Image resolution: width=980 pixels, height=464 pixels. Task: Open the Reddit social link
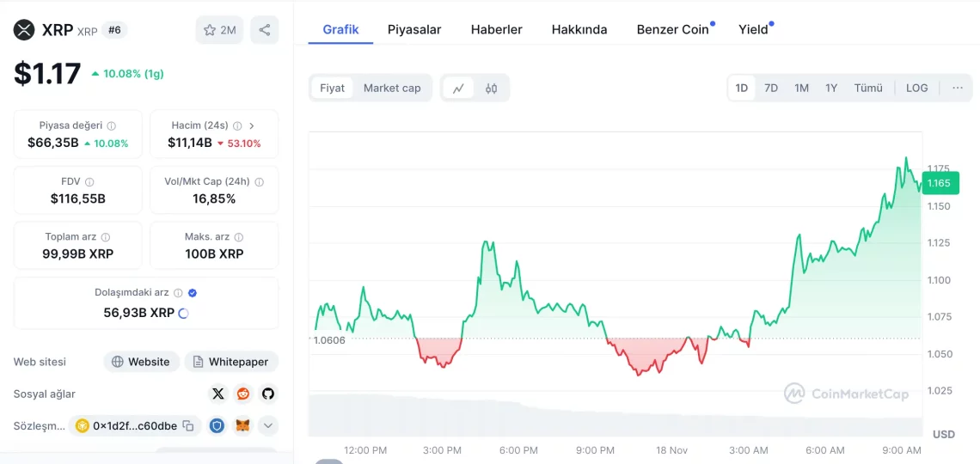[243, 394]
